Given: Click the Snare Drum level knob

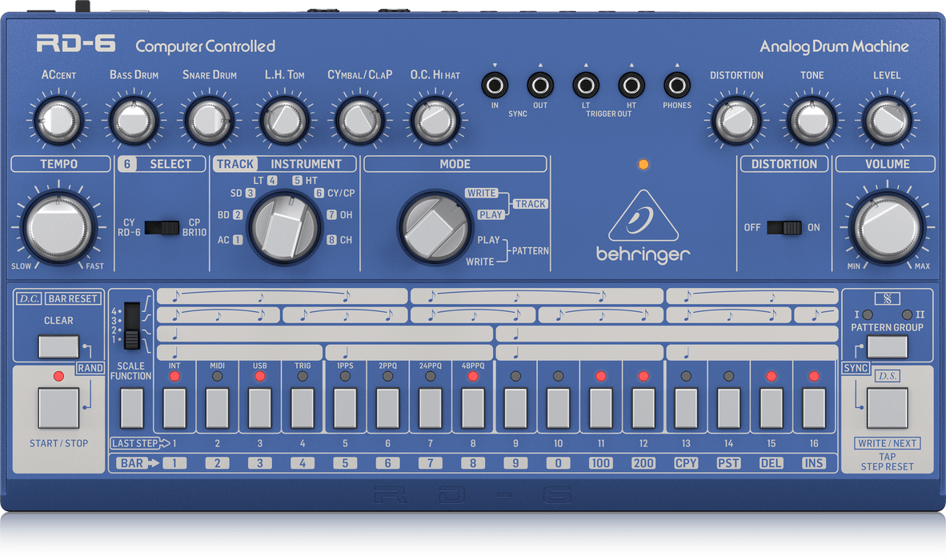Looking at the screenshot, I should (x=208, y=121).
